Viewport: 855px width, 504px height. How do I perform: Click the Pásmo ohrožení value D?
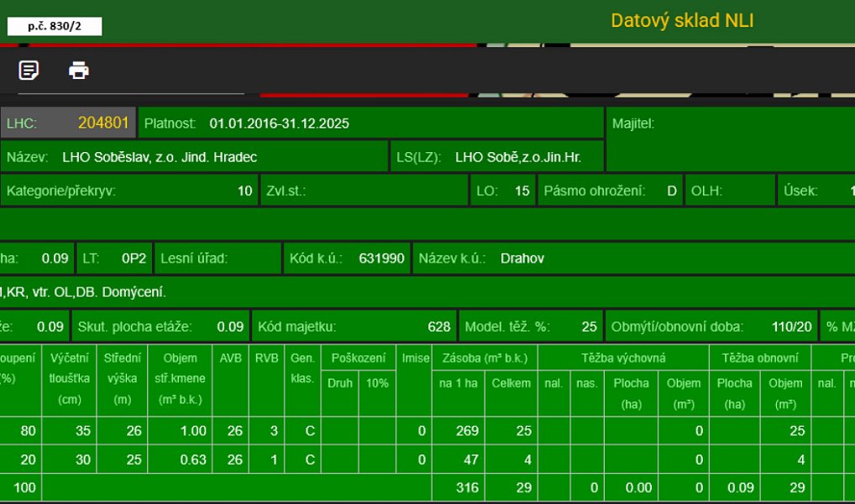(672, 191)
